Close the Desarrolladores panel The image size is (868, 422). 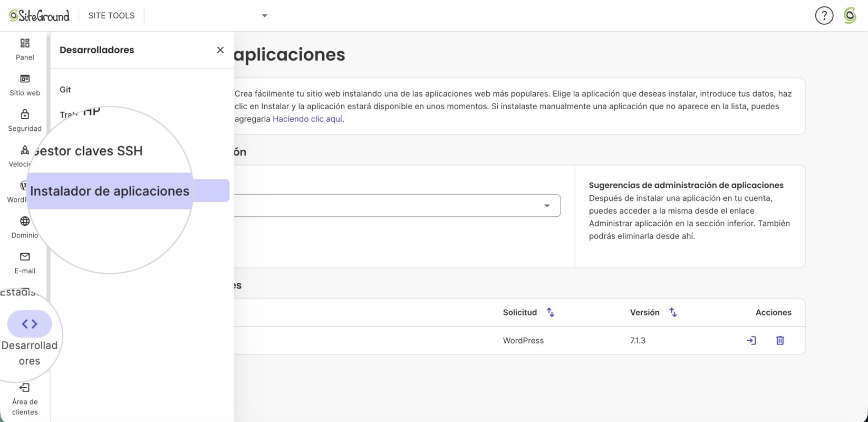tap(220, 50)
